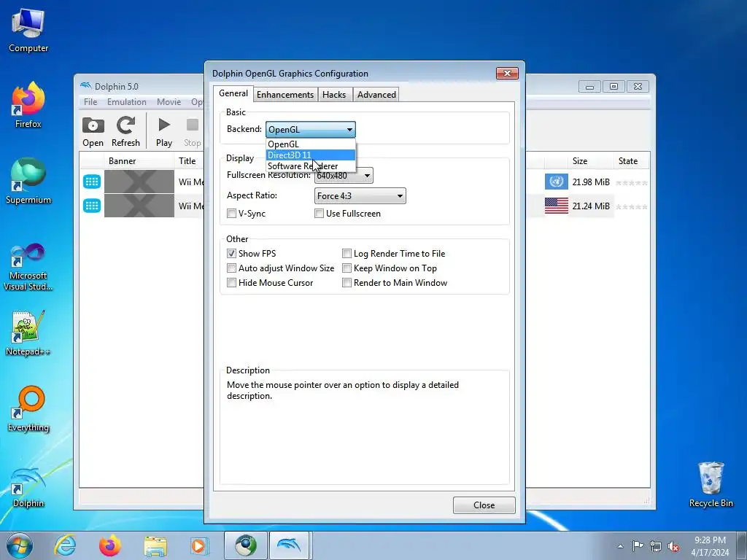Switch to the Hacks tab
The height and width of the screenshot is (560, 747).
tap(334, 95)
